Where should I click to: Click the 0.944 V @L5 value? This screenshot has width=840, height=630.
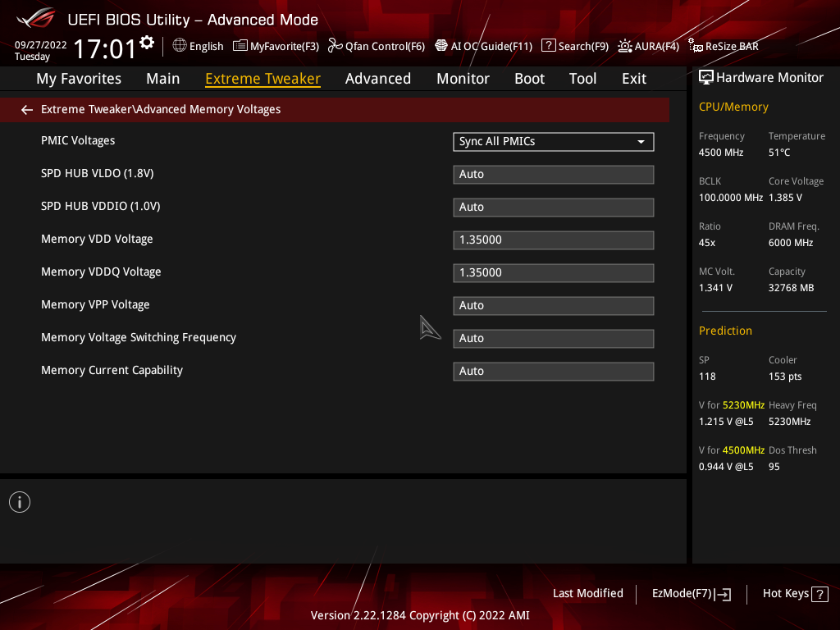coord(726,467)
